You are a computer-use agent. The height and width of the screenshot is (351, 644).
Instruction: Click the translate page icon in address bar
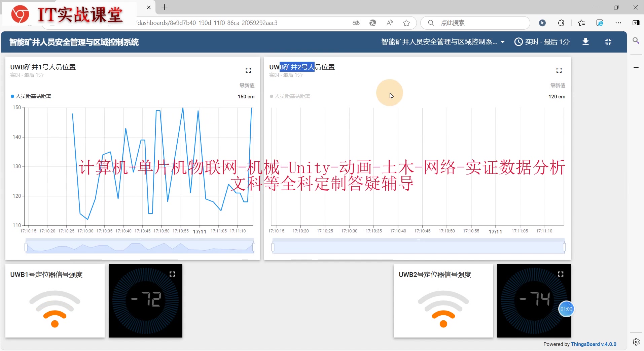point(356,23)
